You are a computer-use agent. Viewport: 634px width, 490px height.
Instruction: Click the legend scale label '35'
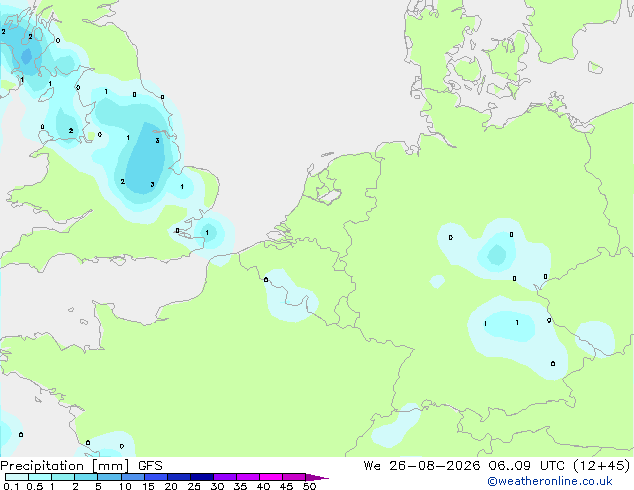tap(240, 486)
